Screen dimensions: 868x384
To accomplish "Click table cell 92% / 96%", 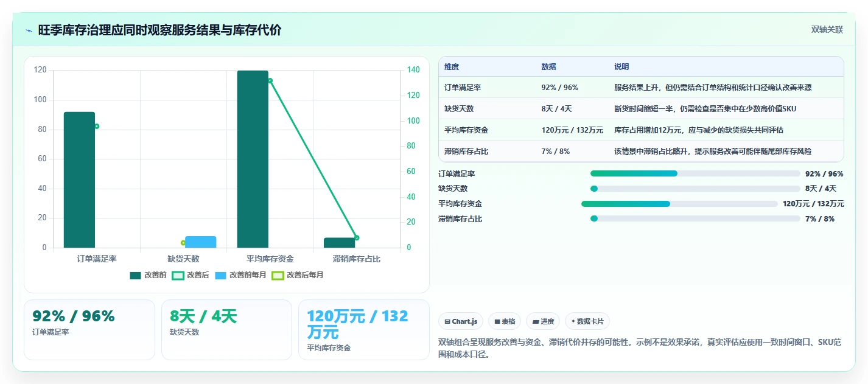I will coord(559,88).
